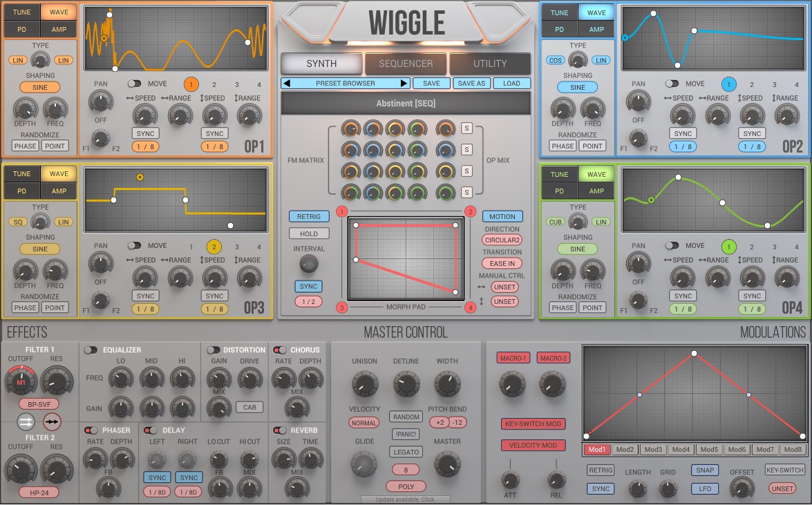The height and width of the screenshot is (505, 812).
Task: Open POLY voice mode selector
Action: [x=406, y=487]
